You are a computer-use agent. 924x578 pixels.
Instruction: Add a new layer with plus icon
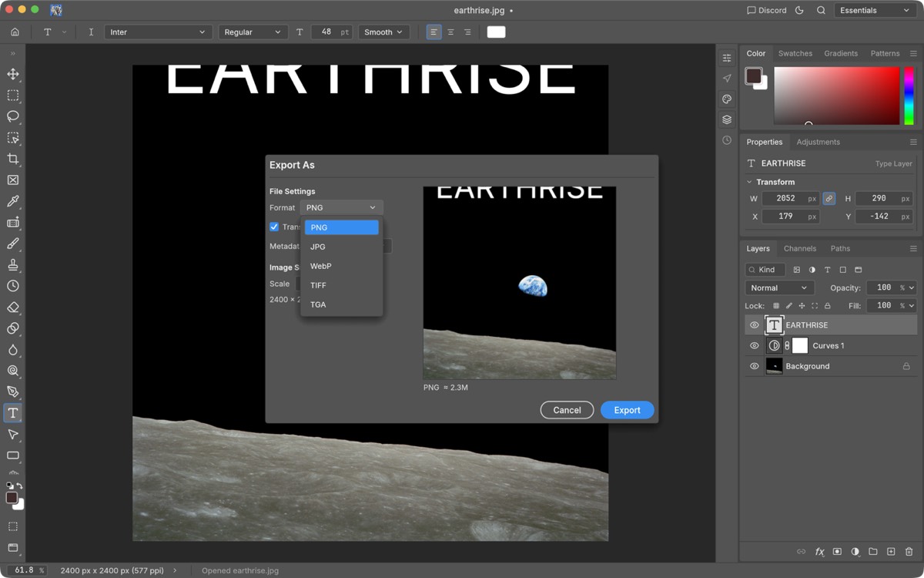click(x=891, y=552)
